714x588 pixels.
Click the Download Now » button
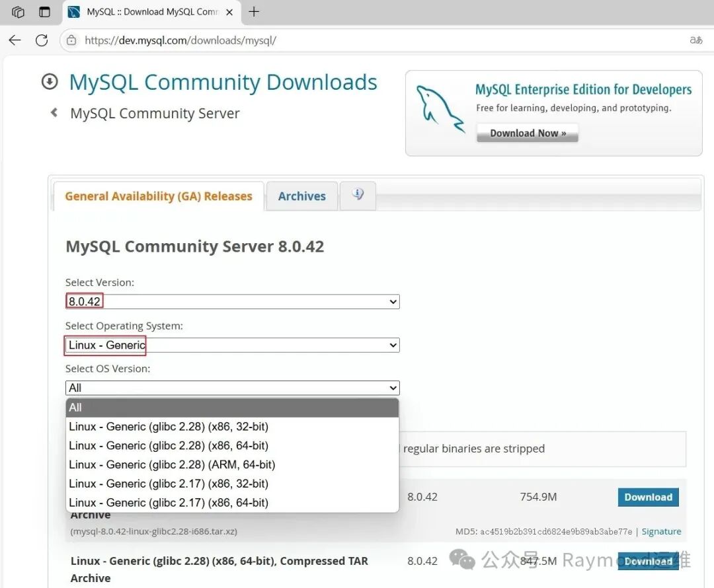coord(528,133)
